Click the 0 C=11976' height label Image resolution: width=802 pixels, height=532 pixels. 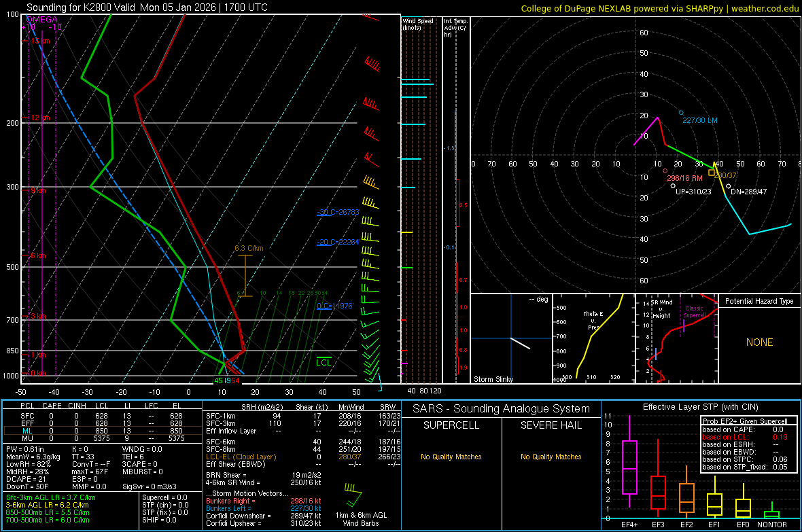(335, 306)
